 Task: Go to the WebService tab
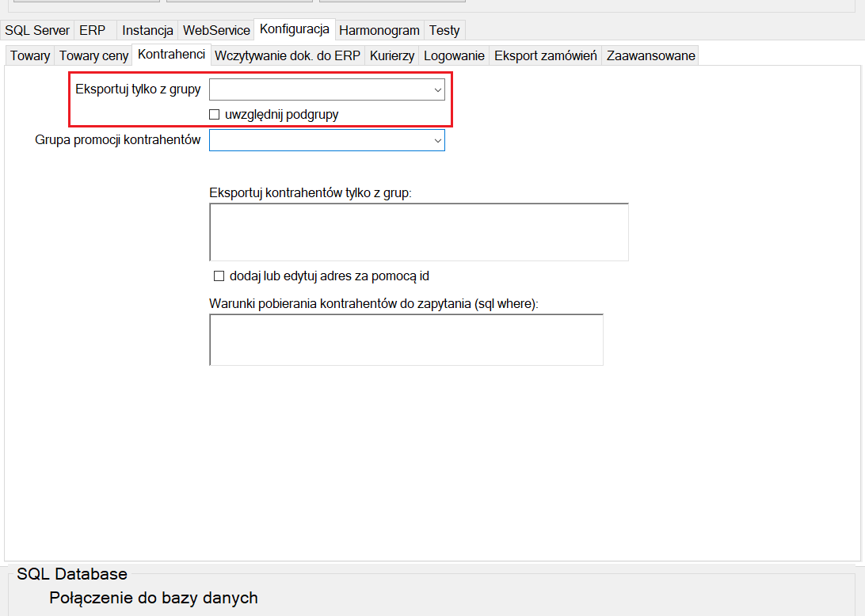pyautogui.click(x=216, y=30)
